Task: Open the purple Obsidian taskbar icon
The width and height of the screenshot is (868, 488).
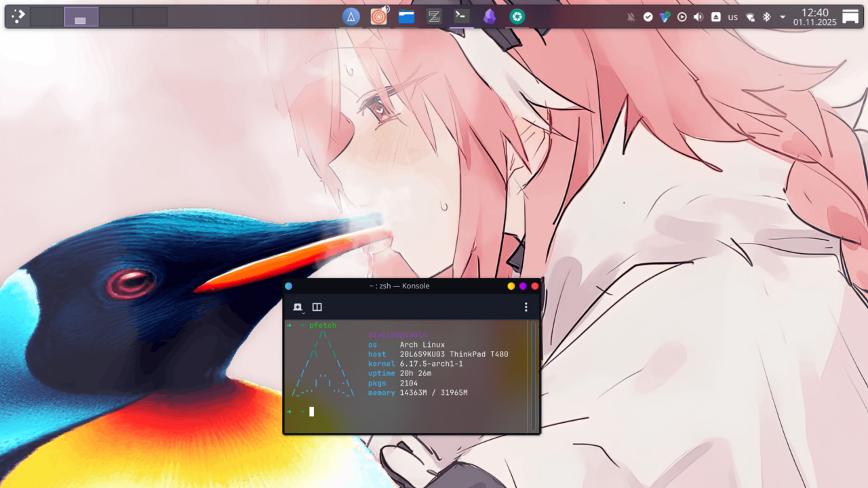Action: pyautogui.click(x=490, y=17)
